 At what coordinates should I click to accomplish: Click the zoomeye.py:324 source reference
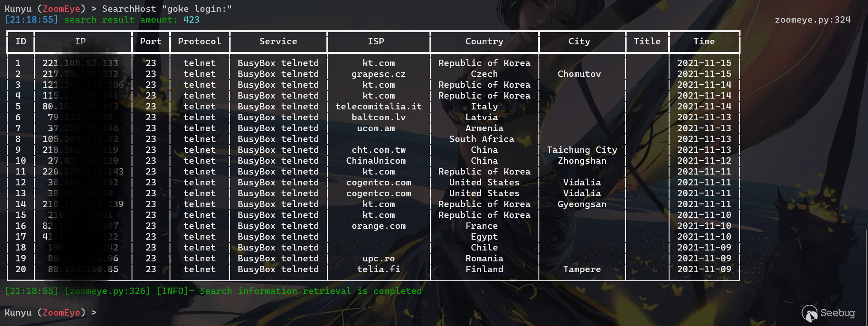coord(812,20)
